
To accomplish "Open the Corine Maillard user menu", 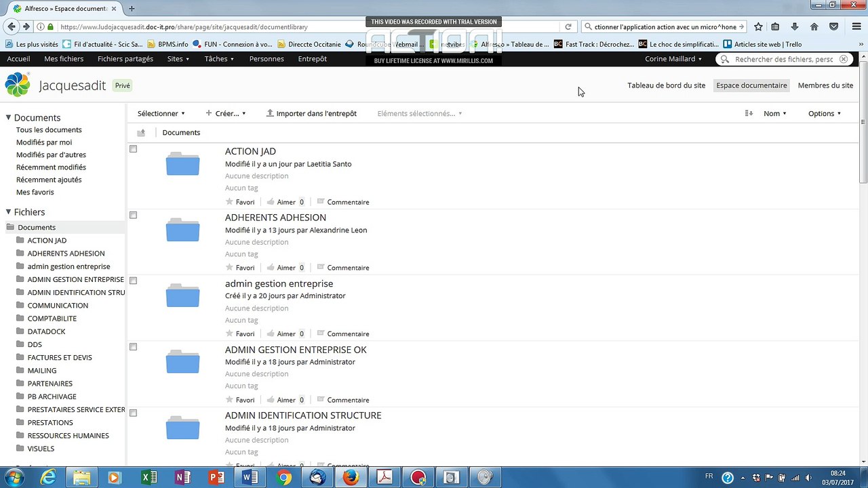I will (673, 59).
